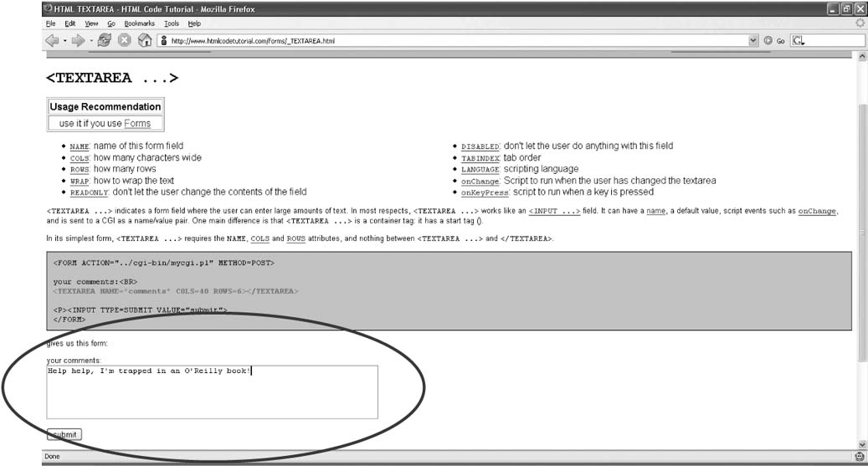868x466 pixels.
Task: Open the LANGUAGE attribute link
Action: point(480,170)
